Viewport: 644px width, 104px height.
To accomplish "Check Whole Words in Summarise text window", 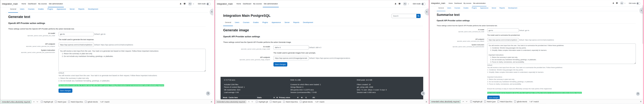I will [x=515, y=101].
